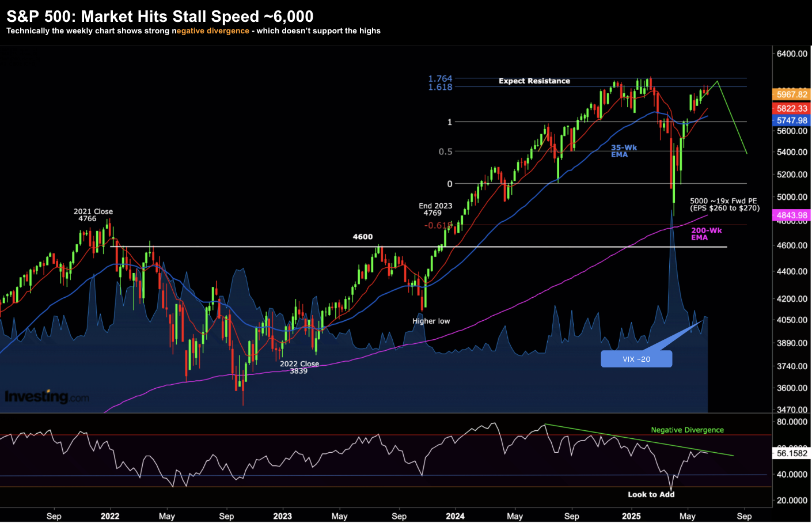Screen dimensions: 812x523
Task: Select the red 5822.33 price tag
Action: tap(792, 108)
